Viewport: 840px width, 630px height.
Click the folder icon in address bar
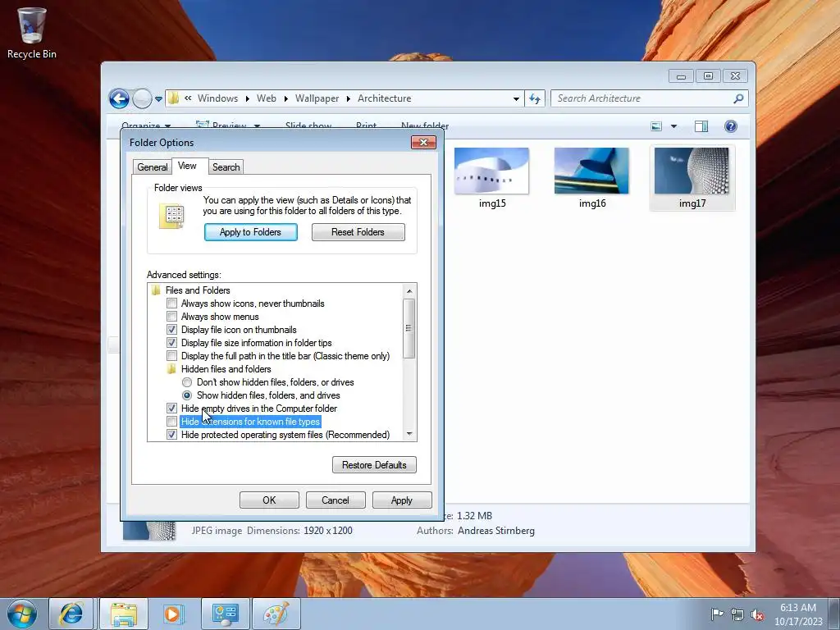click(x=174, y=98)
